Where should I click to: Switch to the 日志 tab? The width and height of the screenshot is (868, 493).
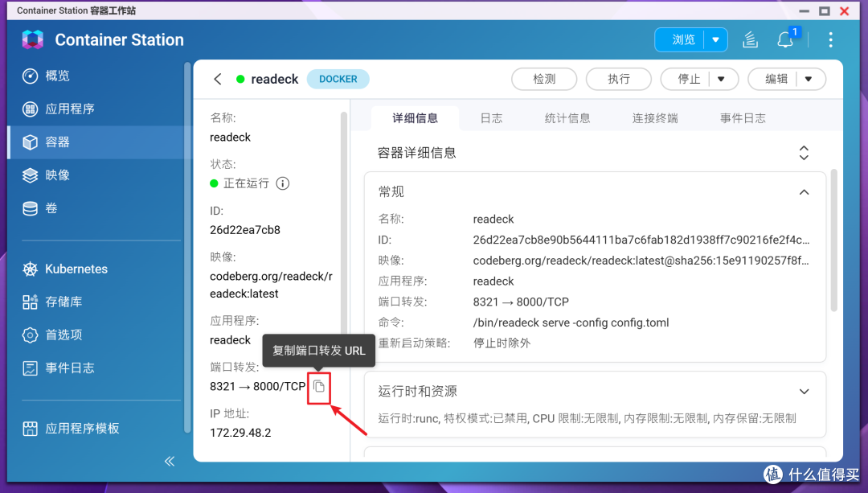click(x=492, y=118)
